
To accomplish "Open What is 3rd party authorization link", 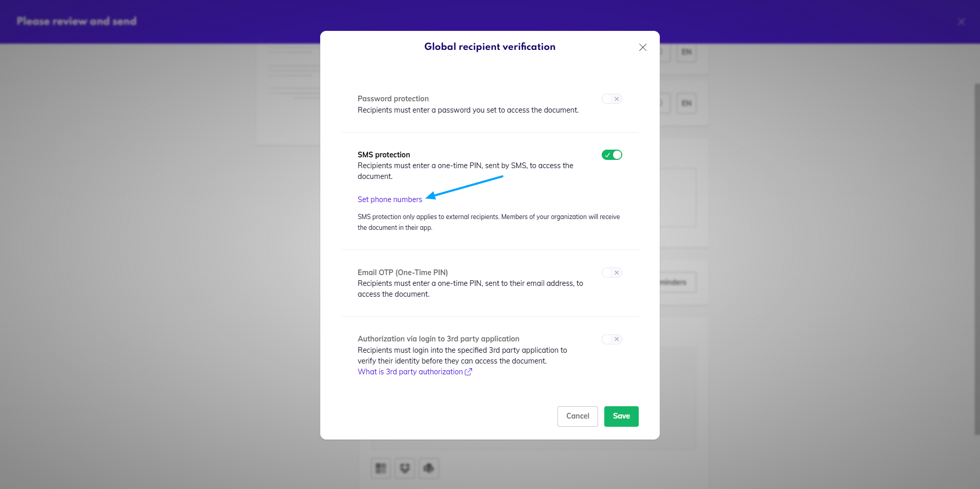I will tap(410, 372).
